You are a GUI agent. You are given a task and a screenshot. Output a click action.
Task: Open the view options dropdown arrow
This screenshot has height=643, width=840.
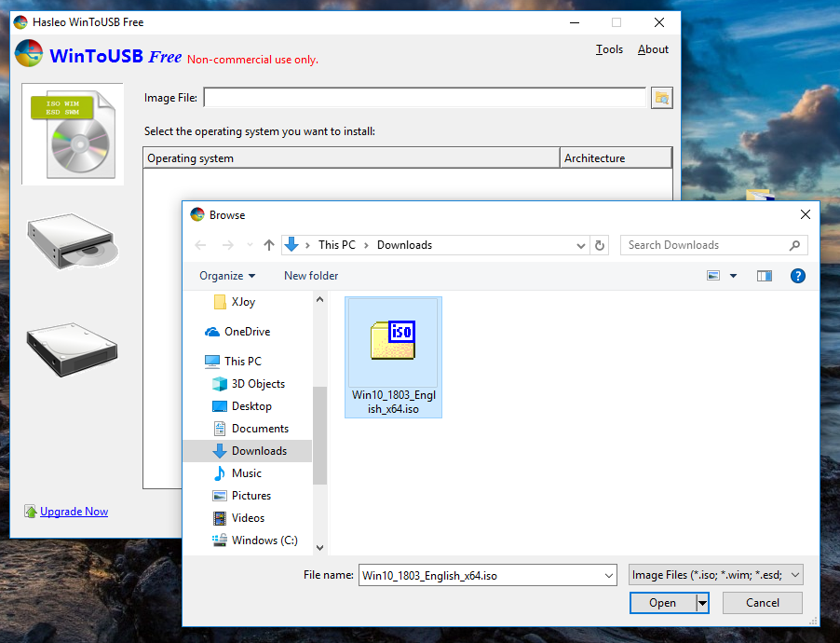[x=734, y=276]
